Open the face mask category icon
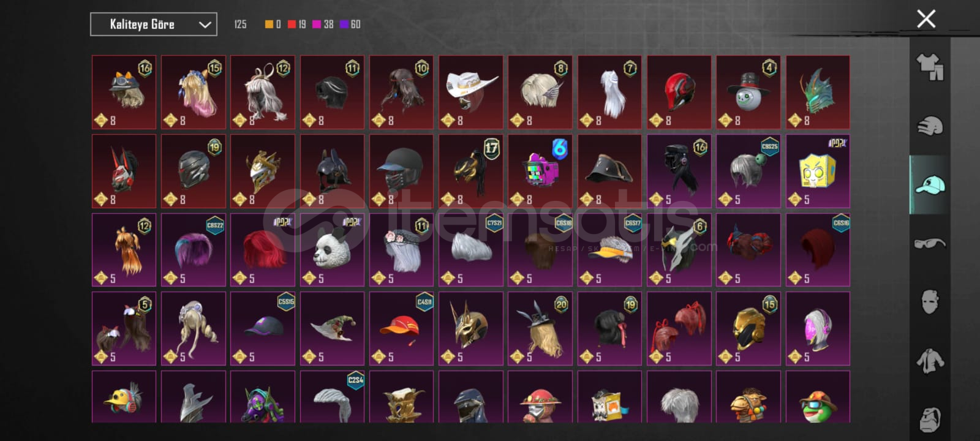Image resolution: width=980 pixels, height=441 pixels. tap(930, 301)
